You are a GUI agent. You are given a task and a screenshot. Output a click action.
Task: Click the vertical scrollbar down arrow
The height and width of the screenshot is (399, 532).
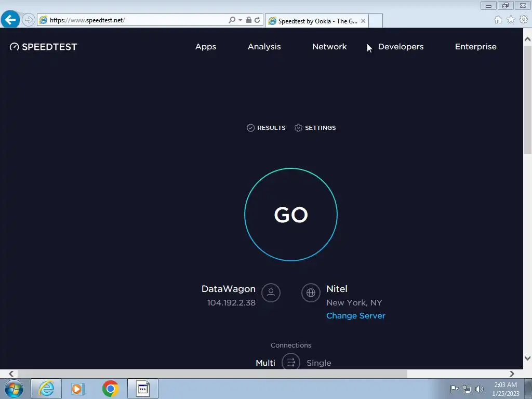tap(528, 358)
